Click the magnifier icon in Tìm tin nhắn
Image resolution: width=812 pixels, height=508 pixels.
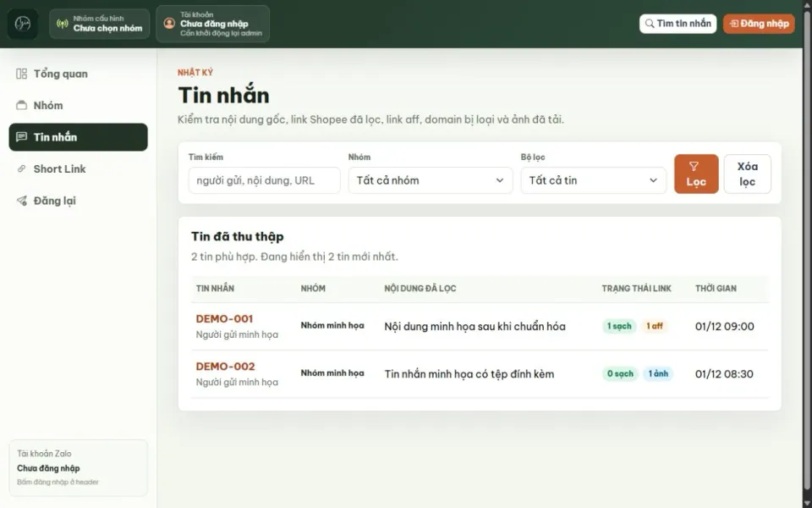(x=650, y=24)
